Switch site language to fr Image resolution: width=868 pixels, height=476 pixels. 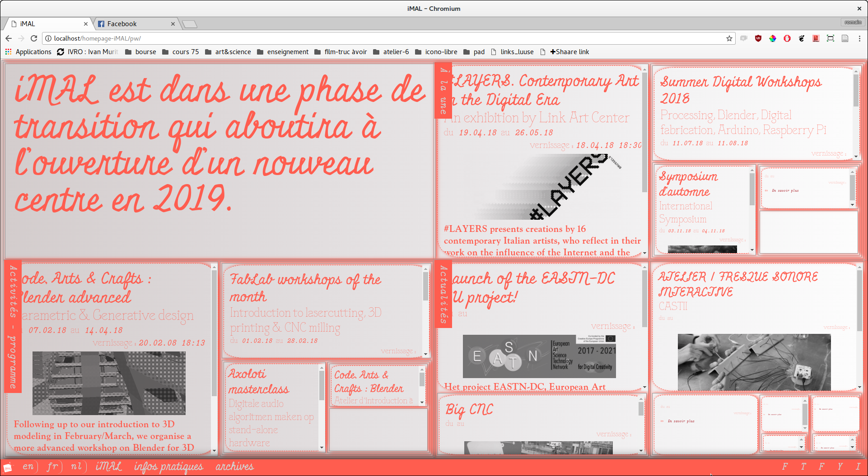tap(52, 466)
